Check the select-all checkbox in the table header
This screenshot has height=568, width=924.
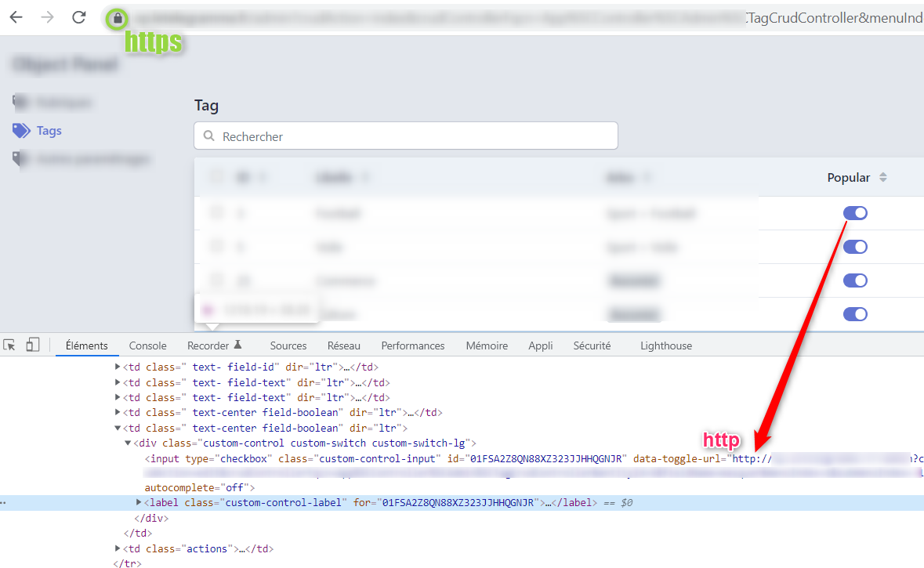click(216, 176)
